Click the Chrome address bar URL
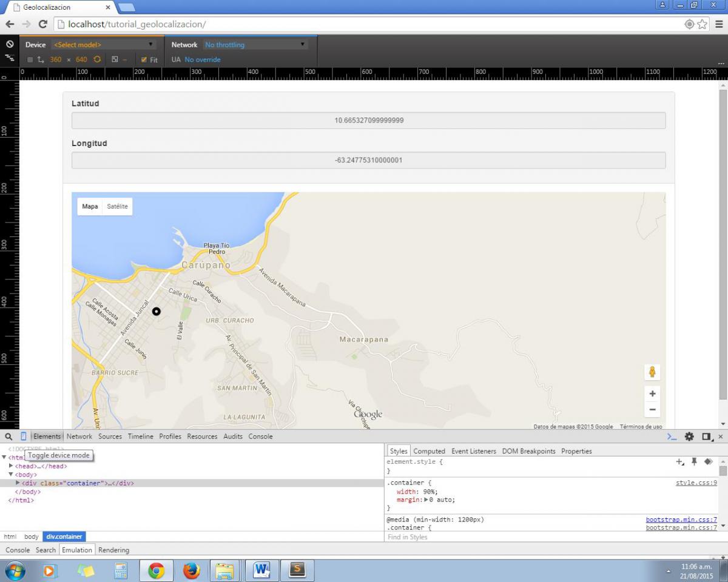Viewport: 728px width, 582px height. coord(136,24)
